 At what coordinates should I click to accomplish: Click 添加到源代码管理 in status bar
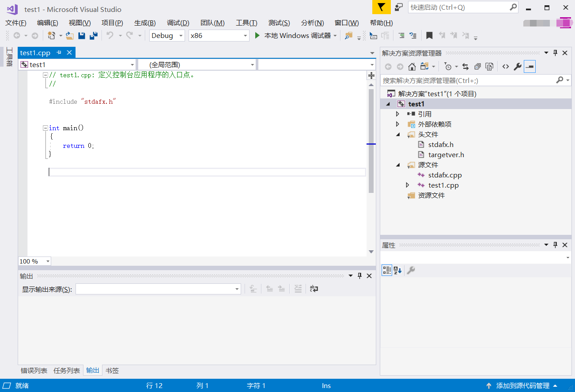(x=522, y=385)
